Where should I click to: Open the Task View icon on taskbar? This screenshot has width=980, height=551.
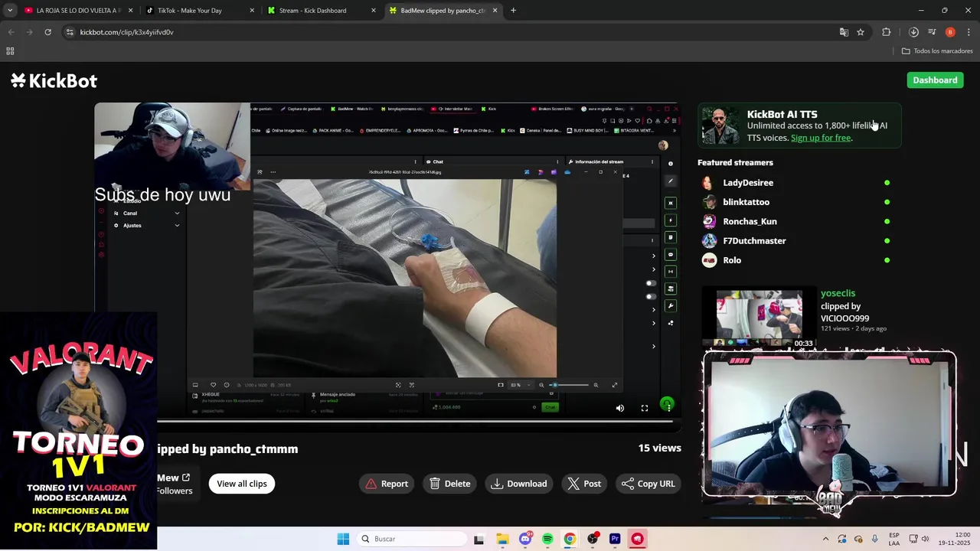click(x=479, y=539)
